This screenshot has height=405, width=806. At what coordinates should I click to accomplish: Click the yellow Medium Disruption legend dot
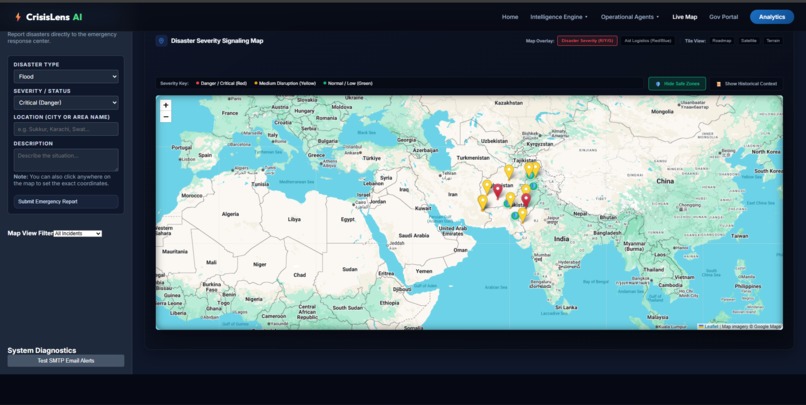pyautogui.click(x=255, y=83)
